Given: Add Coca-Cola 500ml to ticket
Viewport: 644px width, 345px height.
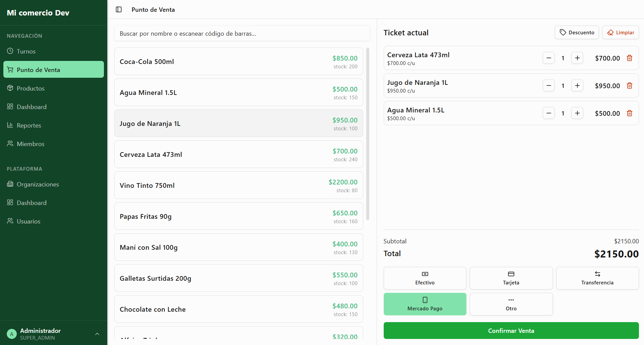Looking at the screenshot, I should [x=238, y=61].
